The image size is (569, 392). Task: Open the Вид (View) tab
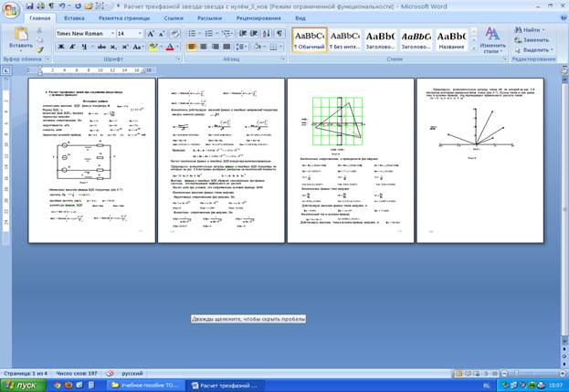point(300,17)
